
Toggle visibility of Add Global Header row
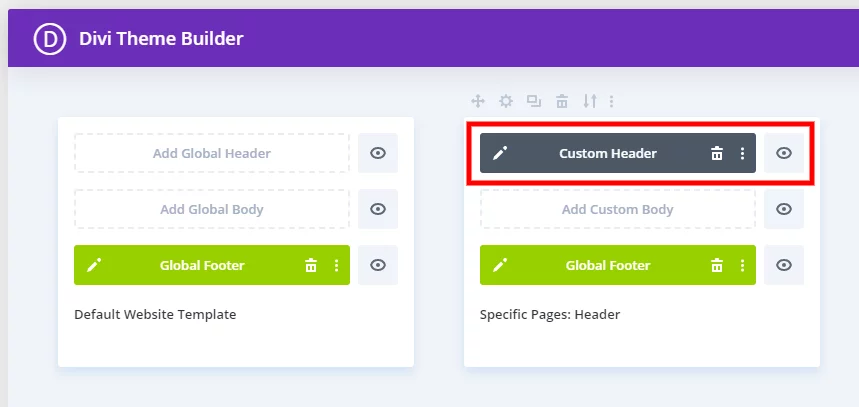coord(378,153)
